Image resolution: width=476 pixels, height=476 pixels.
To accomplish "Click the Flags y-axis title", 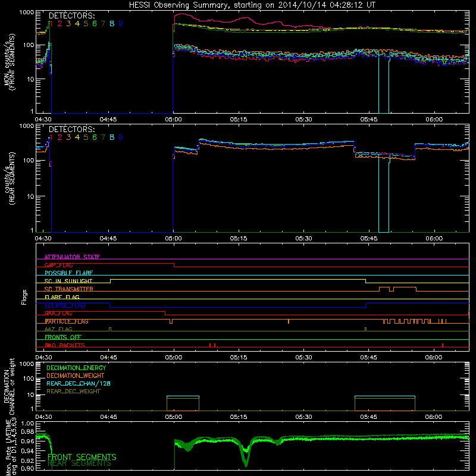I will [x=24, y=297].
